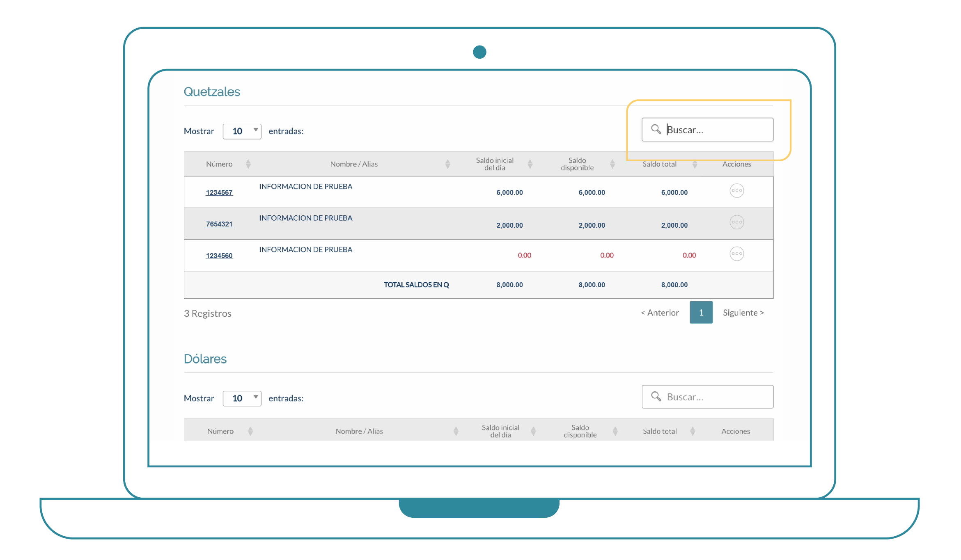Sort Quetzales by Saldo total arrows

click(x=695, y=165)
